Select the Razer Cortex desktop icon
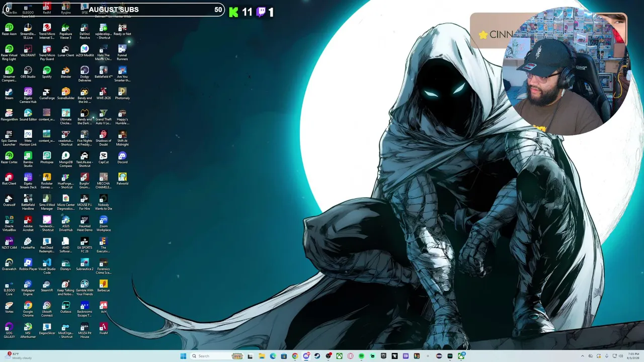 (9, 158)
